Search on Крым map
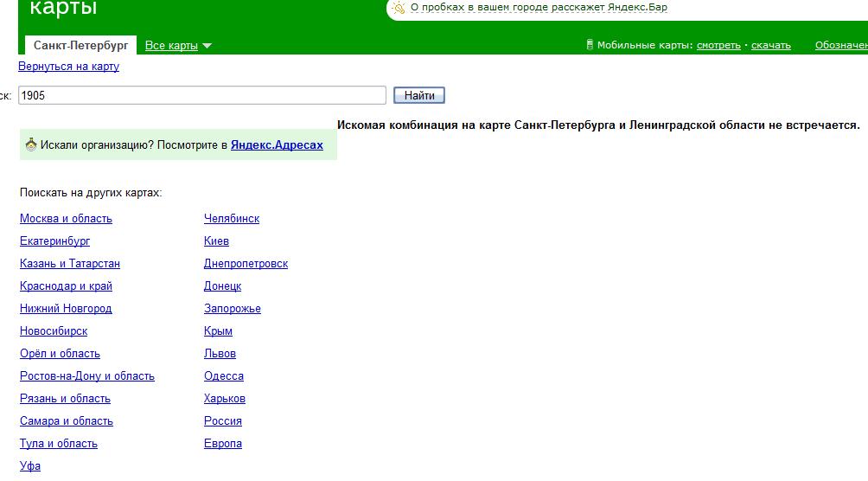 click(218, 331)
